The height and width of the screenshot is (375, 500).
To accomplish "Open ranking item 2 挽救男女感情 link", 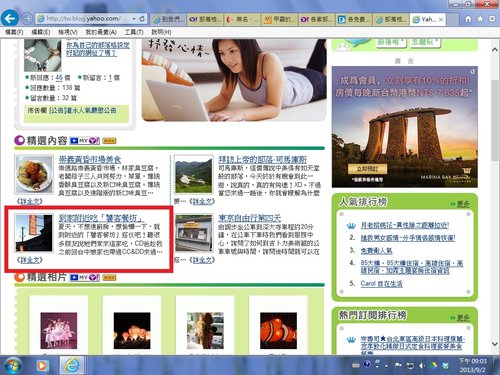I will click(x=408, y=238).
